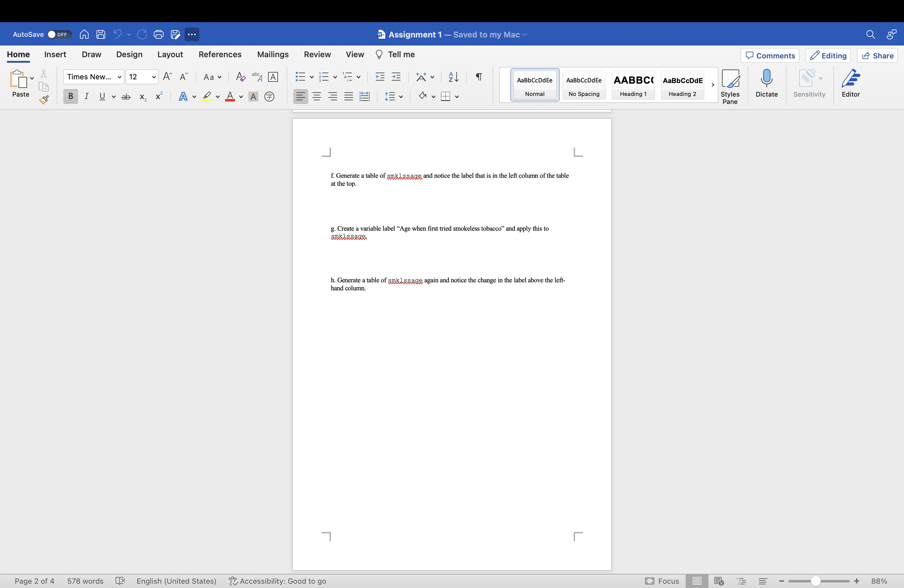
Task: Open the Comments panel
Action: [770, 55]
